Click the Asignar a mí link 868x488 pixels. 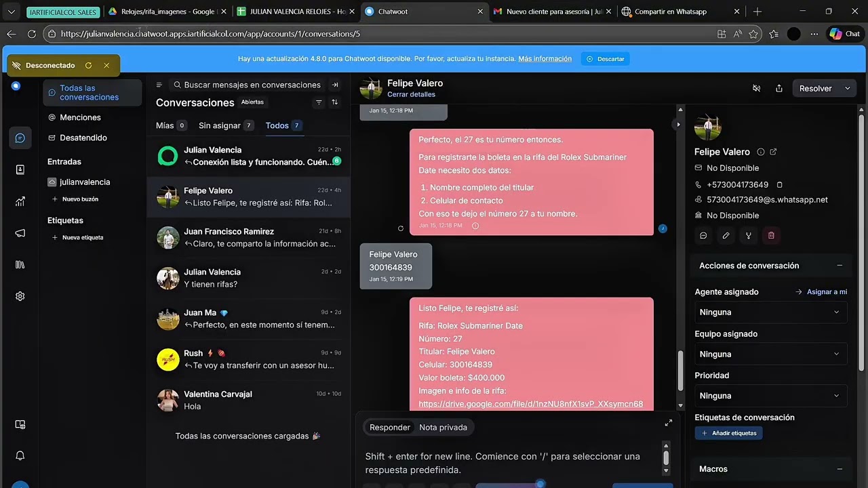[x=821, y=292]
